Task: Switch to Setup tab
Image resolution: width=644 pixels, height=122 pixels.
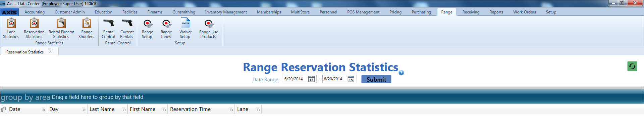Action: (551, 12)
